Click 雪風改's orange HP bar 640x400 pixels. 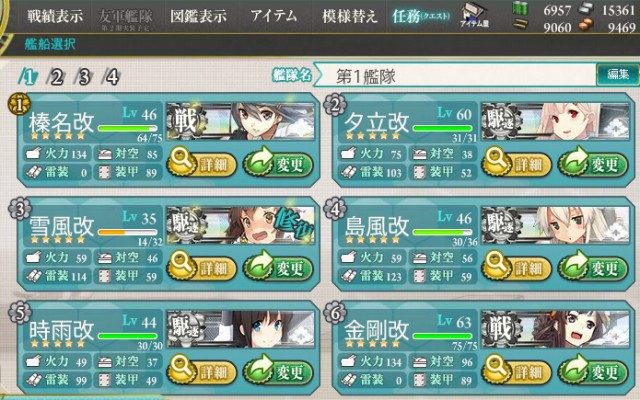point(127,233)
